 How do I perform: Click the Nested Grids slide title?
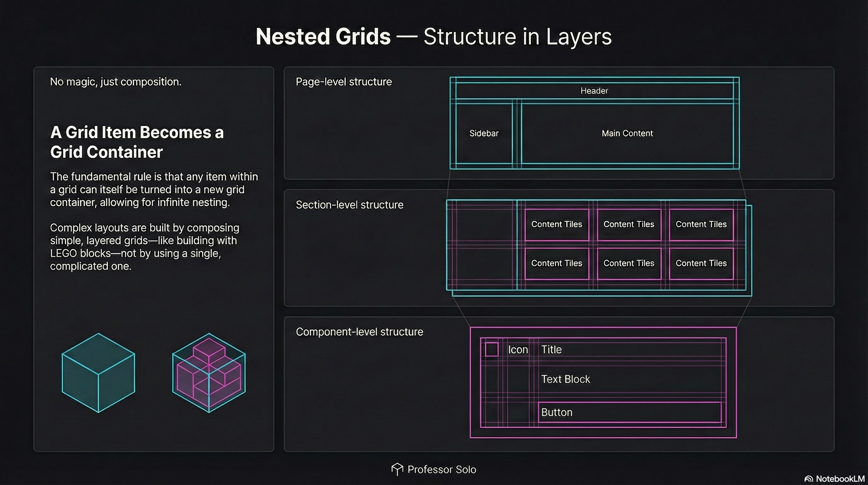[x=433, y=36]
